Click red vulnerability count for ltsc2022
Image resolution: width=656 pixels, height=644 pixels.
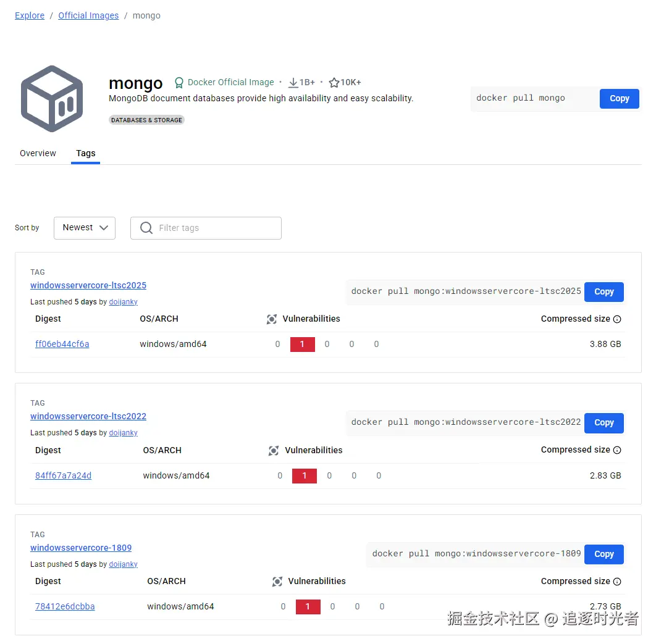(304, 475)
